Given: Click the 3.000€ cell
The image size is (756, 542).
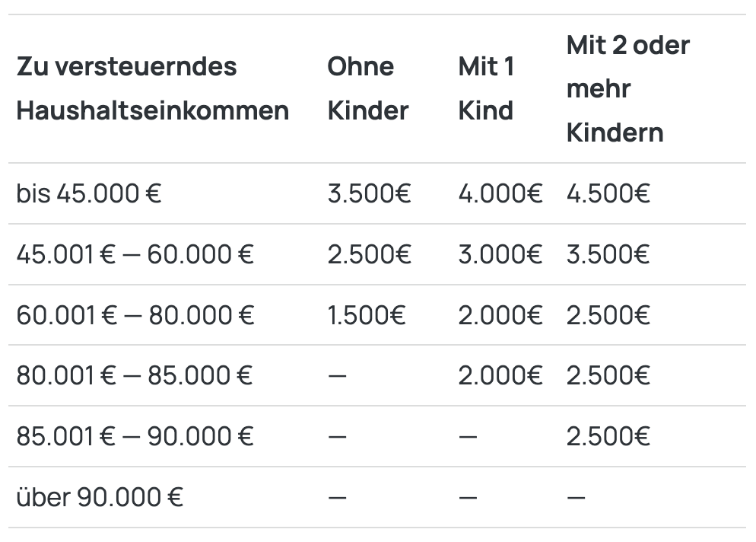Looking at the screenshot, I should coord(500,254).
